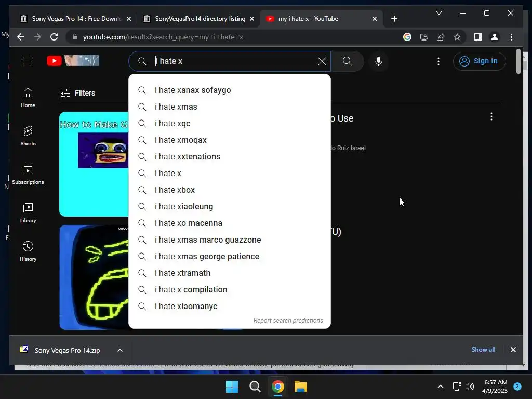Close the SonyVegasPro14 directory listing tab
This screenshot has height=399, width=532.
(x=252, y=19)
